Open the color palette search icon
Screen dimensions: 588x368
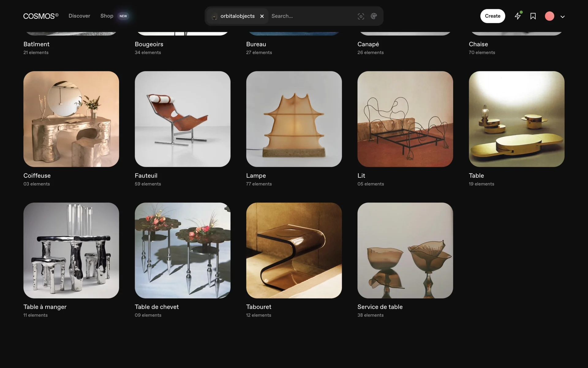pos(374,16)
